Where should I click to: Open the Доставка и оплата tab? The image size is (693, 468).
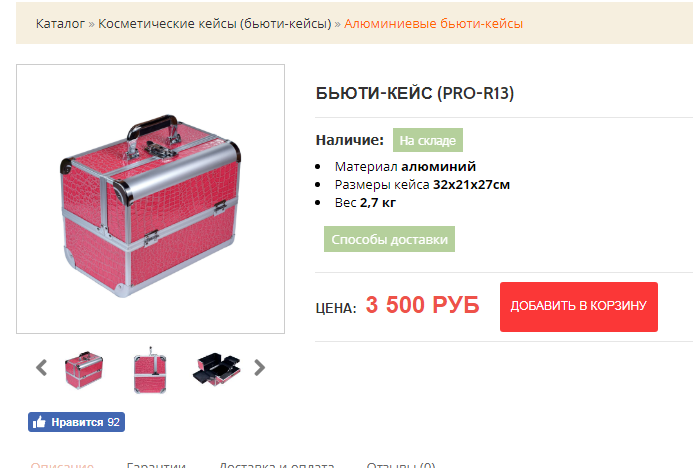point(276,464)
